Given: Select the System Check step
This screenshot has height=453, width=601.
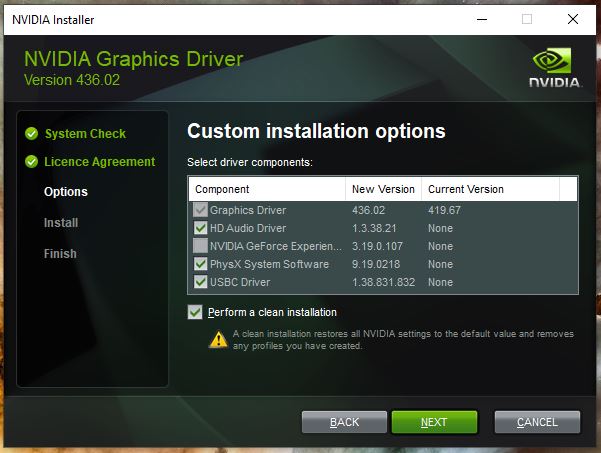Looking at the screenshot, I should 85,134.
